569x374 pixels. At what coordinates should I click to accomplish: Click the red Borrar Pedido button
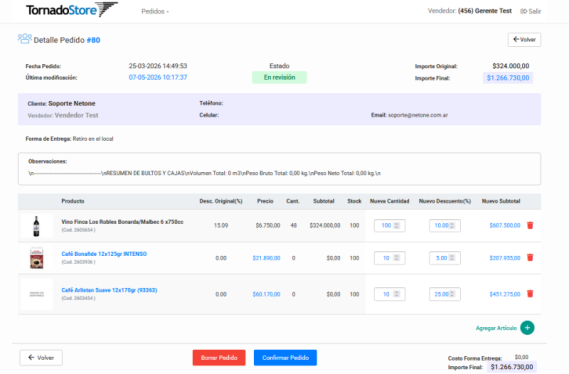(x=219, y=358)
